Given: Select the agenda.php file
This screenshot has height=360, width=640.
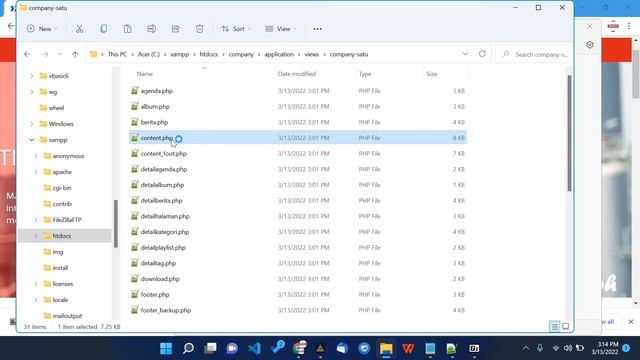Looking at the screenshot, I should 298,91.
